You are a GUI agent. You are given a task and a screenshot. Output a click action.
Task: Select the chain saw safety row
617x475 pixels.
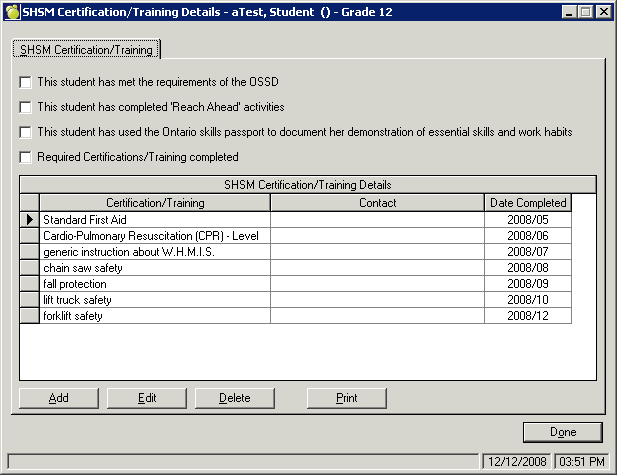point(154,268)
